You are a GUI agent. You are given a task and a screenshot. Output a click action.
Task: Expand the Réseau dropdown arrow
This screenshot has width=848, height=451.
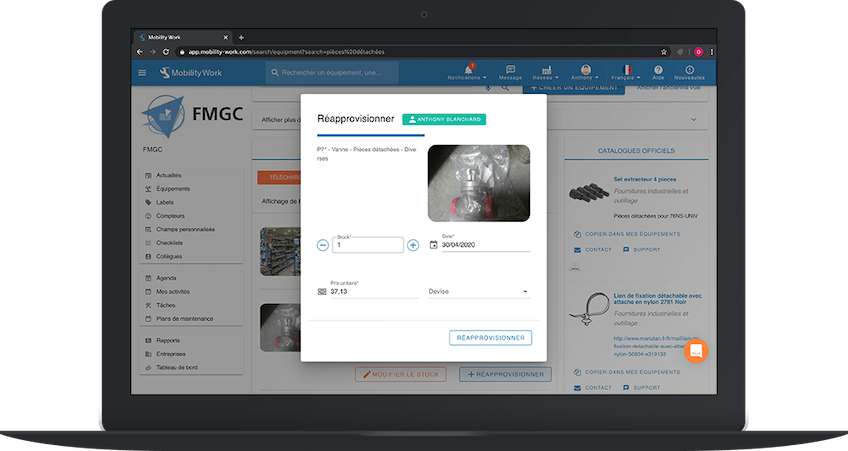click(x=557, y=78)
